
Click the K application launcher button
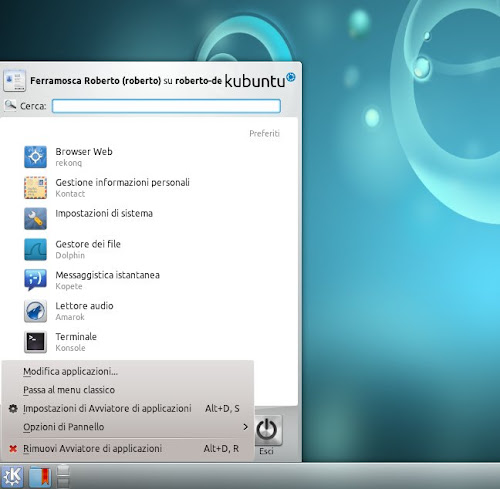pyautogui.click(x=12, y=477)
